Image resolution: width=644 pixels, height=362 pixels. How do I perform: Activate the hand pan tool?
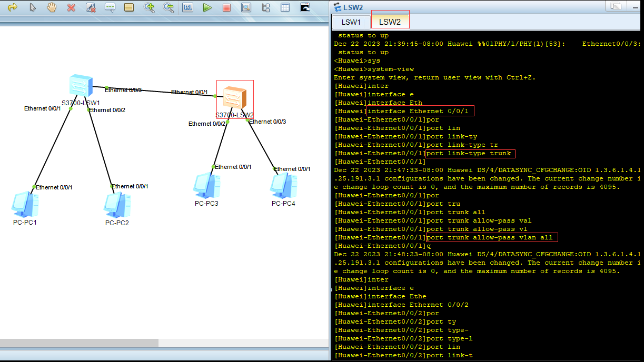click(x=52, y=7)
